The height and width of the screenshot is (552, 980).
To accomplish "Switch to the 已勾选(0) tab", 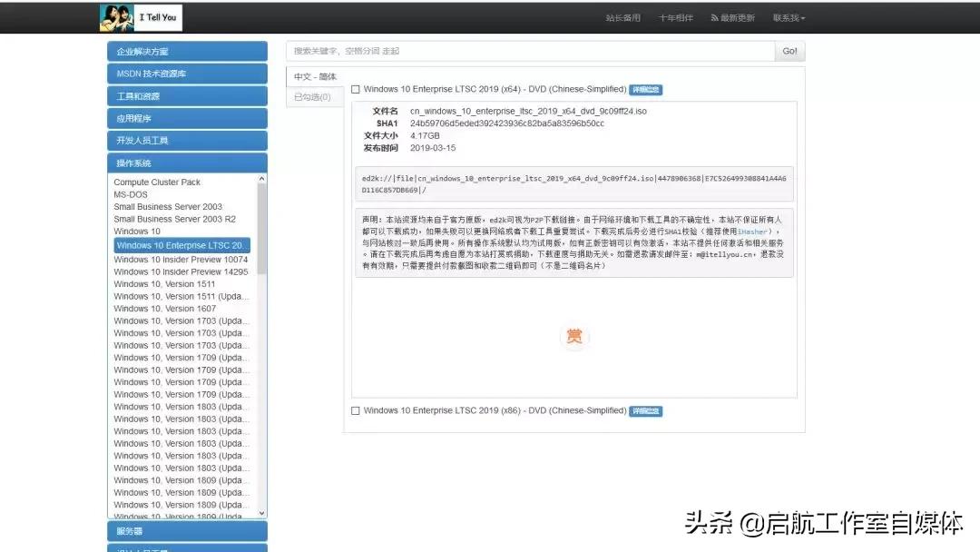I will (x=314, y=96).
